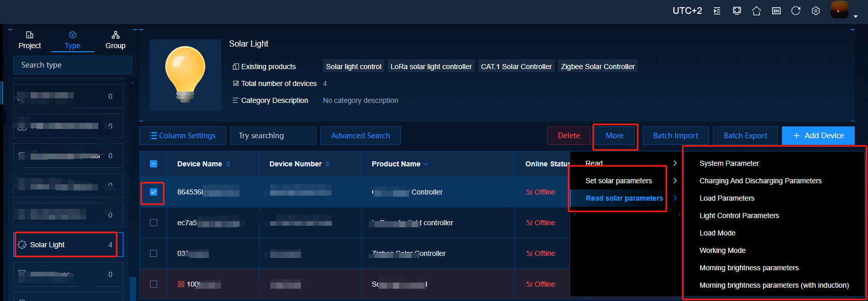Click the indent menu icon beside UTC+2

[717, 11]
